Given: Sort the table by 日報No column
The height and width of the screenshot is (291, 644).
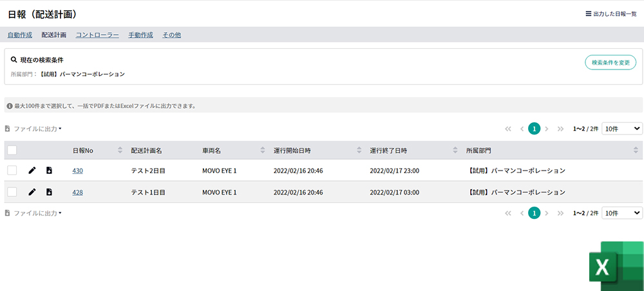Looking at the screenshot, I should coord(120,151).
